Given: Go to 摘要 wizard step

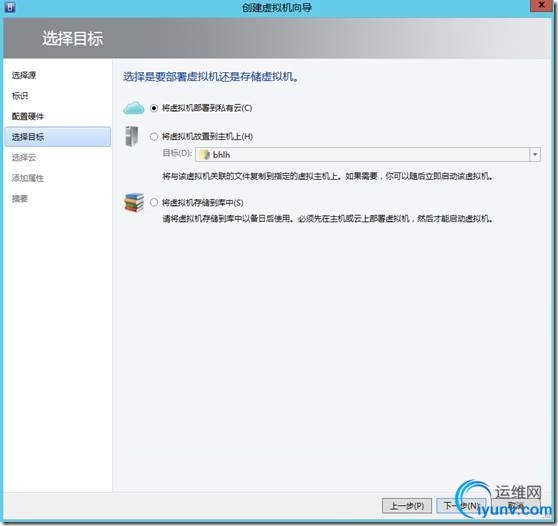Looking at the screenshot, I should pos(20,199).
